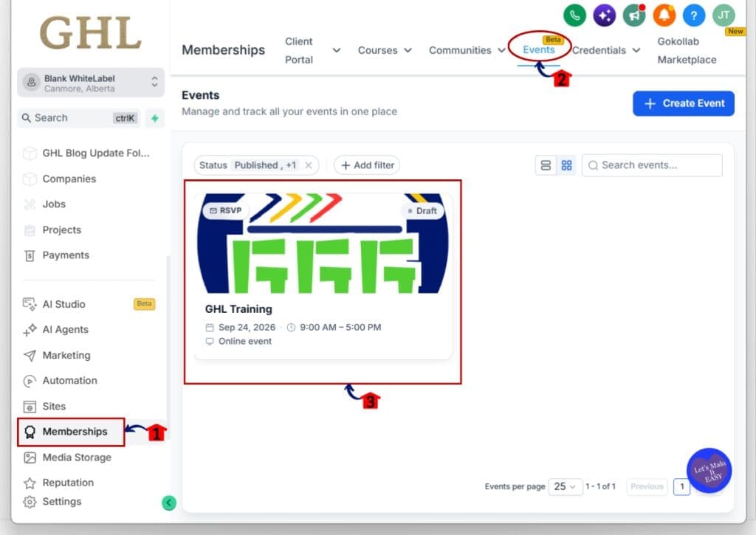756x535 pixels.
Task: Open the Gokollab Marketplace tab
Action: click(x=687, y=51)
